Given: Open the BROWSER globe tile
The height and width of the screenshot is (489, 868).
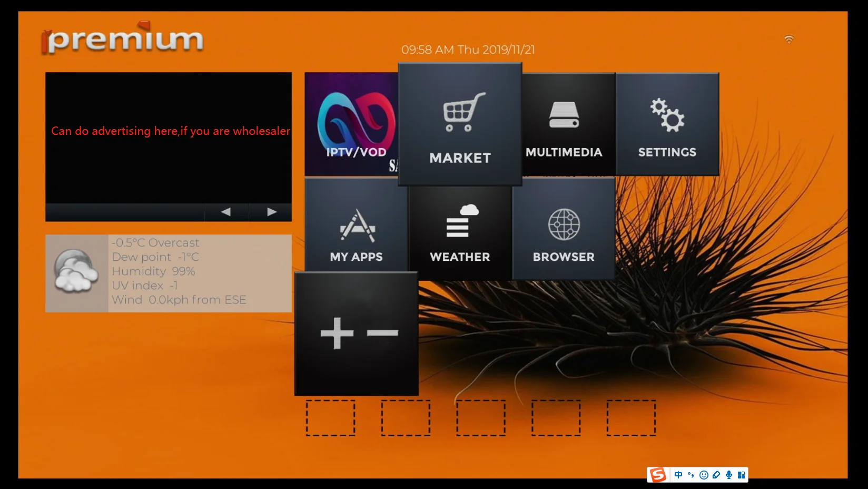Looking at the screenshot, I should point(564,228).
